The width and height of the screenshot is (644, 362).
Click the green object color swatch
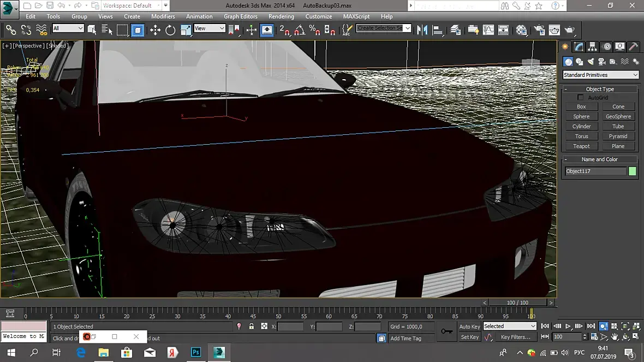(632, 171)
